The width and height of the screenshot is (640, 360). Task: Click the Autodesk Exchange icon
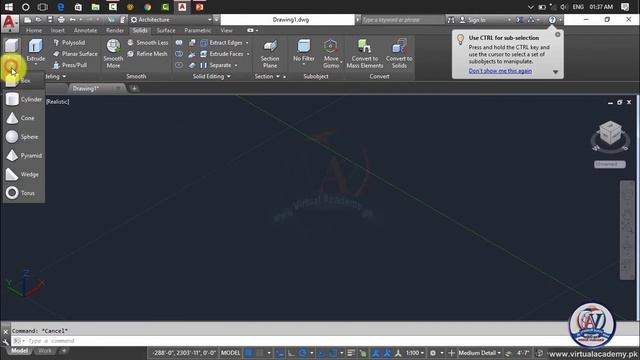pos(520,20)
